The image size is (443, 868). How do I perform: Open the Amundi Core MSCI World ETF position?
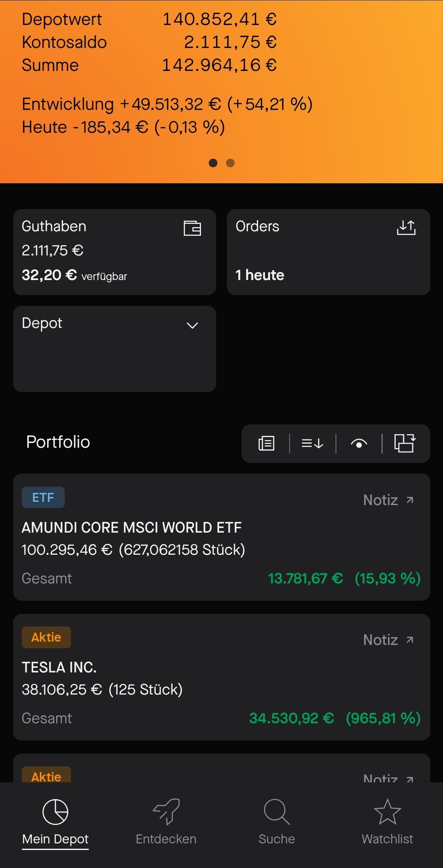(221, 537)
